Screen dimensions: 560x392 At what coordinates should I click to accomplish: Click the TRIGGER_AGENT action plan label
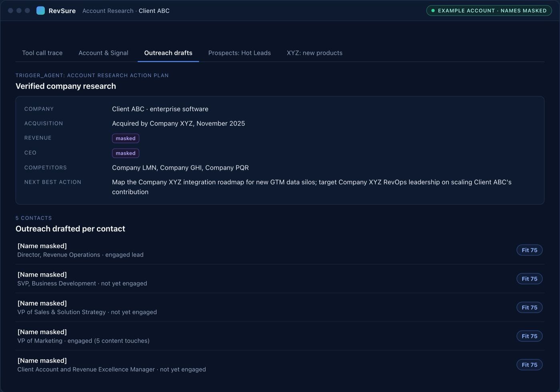coord(92,75)
